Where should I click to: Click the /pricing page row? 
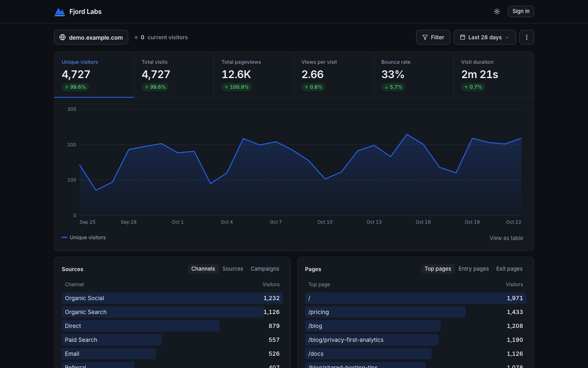coord(416,312)
